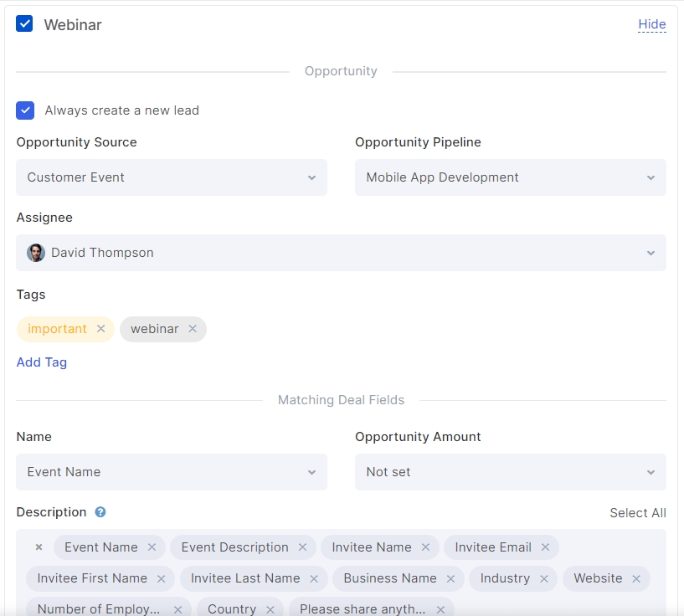Click the webinar tag label
Viewport: 684px width, 616px height.
pyautogui.click(x=155, y=329)
